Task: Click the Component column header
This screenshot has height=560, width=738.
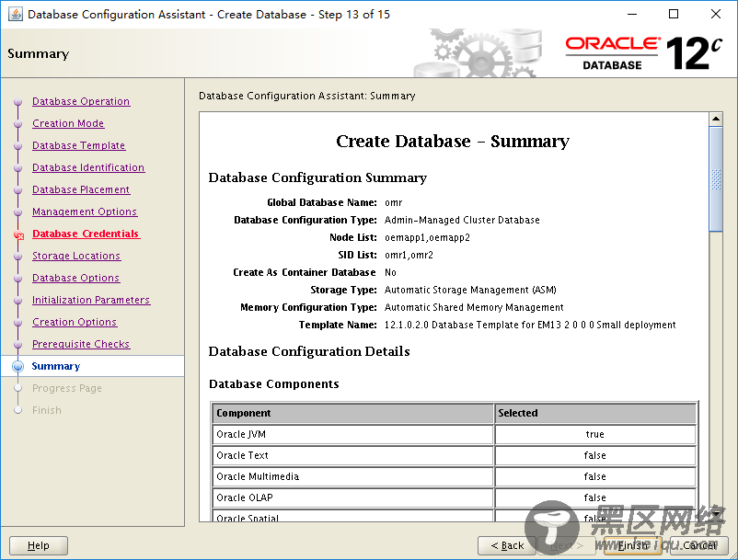Action: (x=352, y=413)
